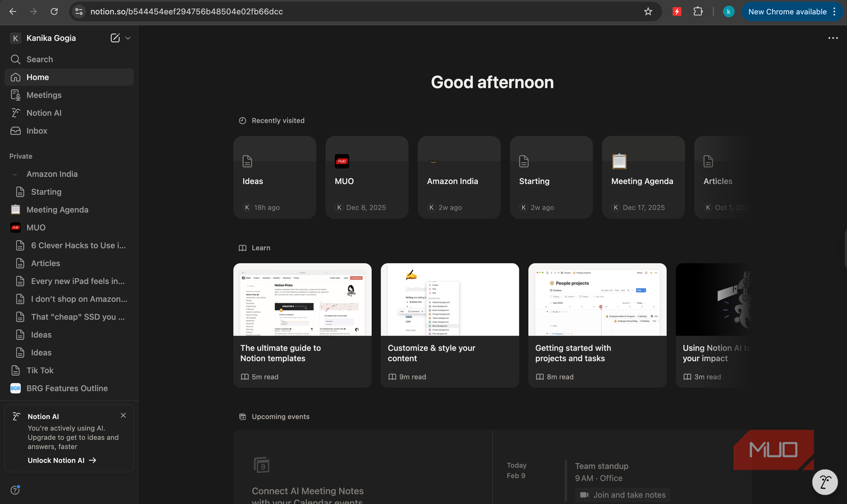The height and width of the screenshot is (504, 847).
Task: Select Home in the sidebar
Action: pos(37,77)
